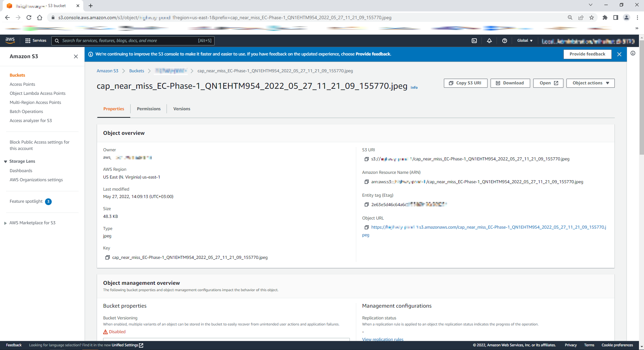Open the browser tab search chevron
The height and width of the screenshot is (350, 644).
(x=590, y=5)
